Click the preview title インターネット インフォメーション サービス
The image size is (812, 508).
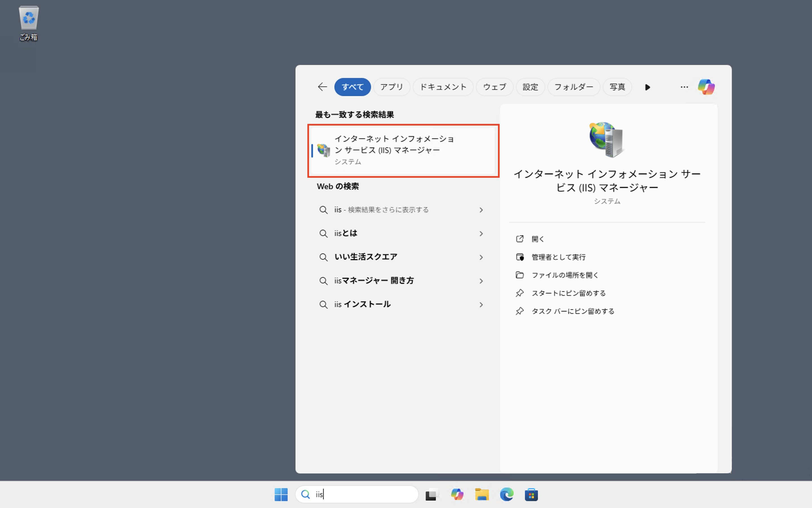(x=607, y=180)
